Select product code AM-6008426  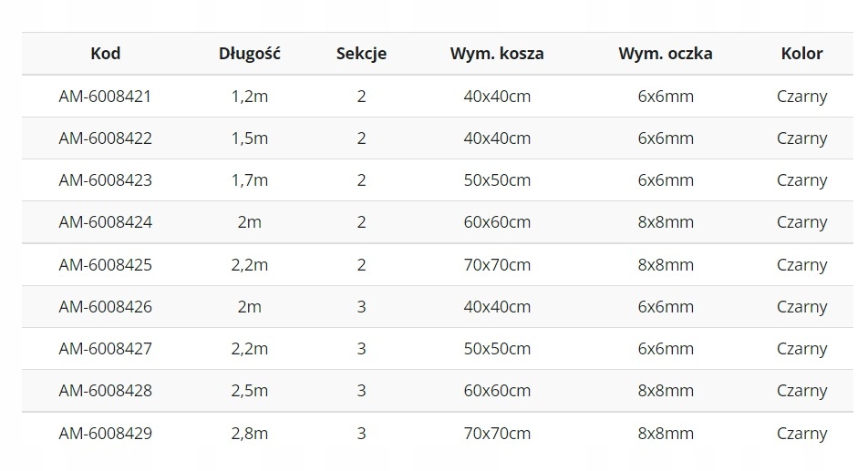[105, 307]
